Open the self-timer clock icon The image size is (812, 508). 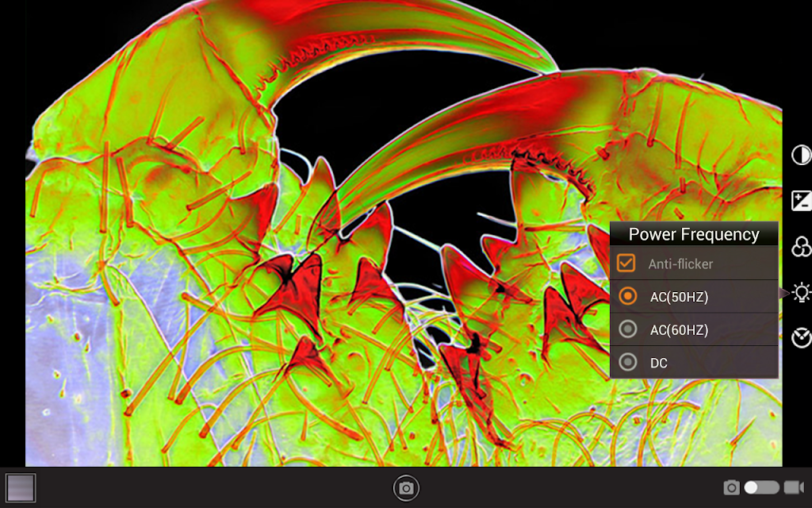(x=801, y=338)
